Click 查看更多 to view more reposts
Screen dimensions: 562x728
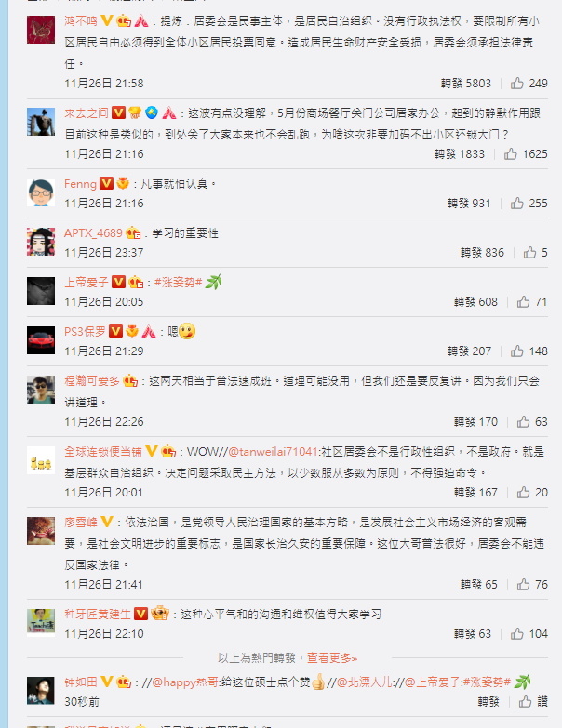[x=332, y=657]
